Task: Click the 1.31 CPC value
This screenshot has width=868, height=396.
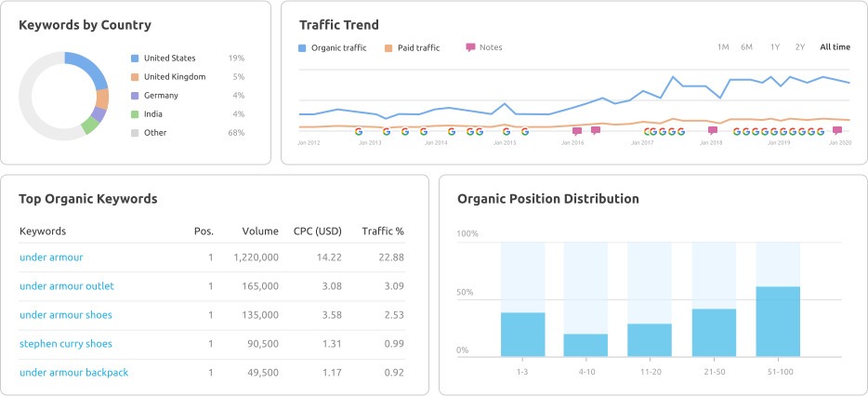Action: pyautogui.click(x=332, y=343)
